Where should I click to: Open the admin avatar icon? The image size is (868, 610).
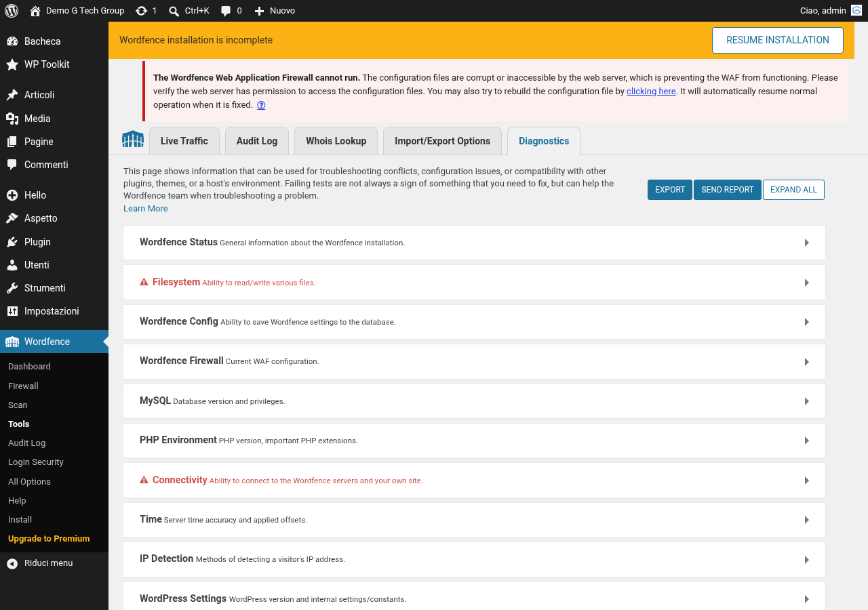[856, 10]
